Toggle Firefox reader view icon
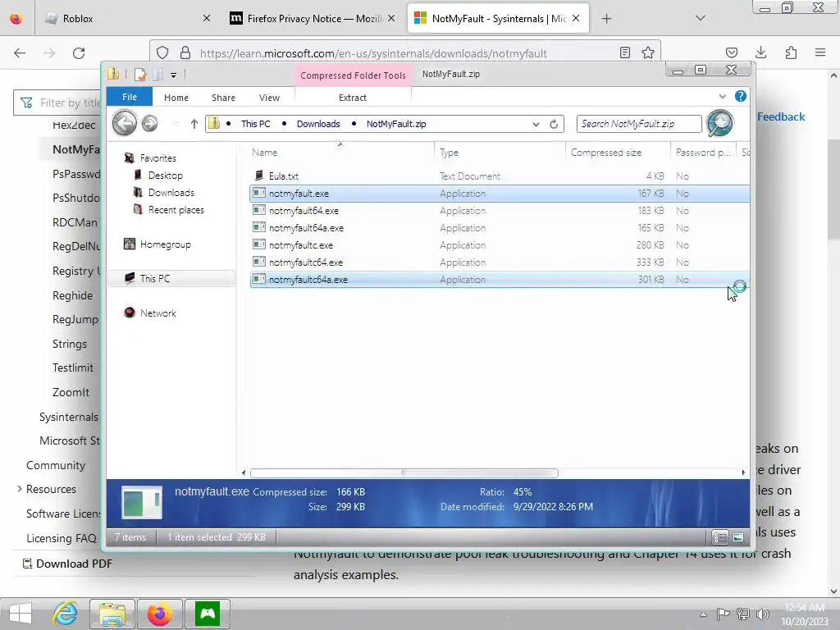 pyautogui.click(x=624, y=52)
